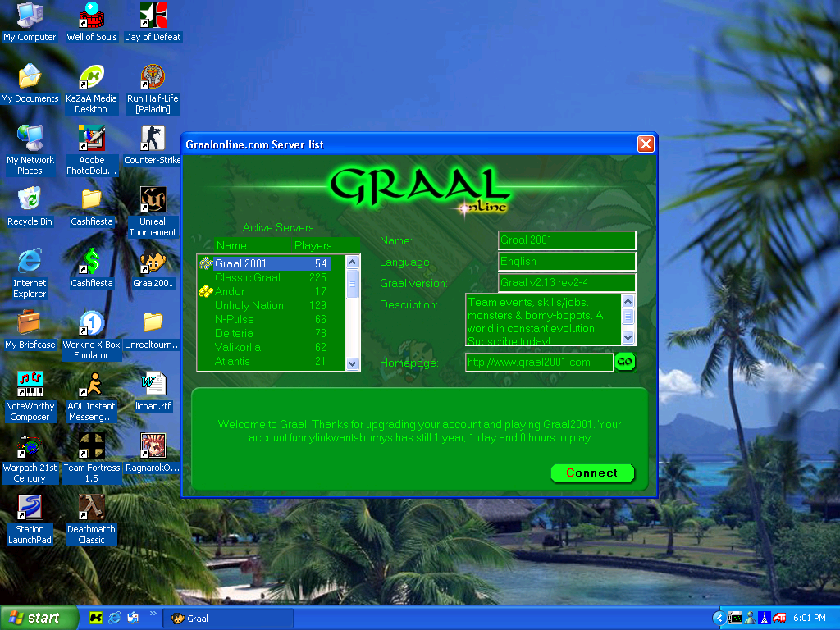Select the Cashfiesta folder icon
Screen dimensions: 840x630
92,207
